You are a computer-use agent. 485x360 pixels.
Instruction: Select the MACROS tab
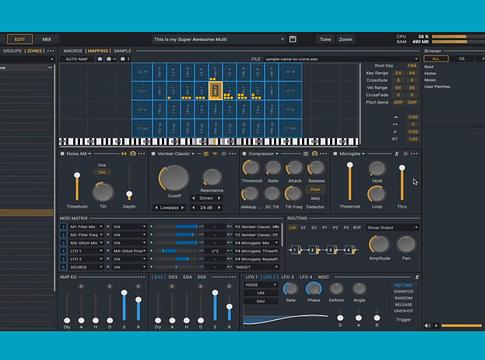click(73, 51)
